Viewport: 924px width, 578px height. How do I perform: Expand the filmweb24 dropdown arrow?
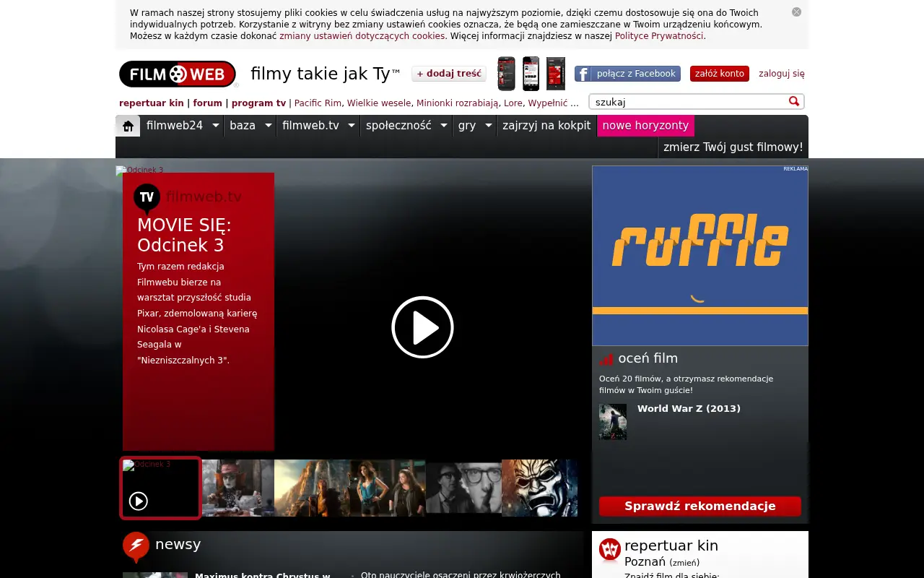pyautogui.click(x=216, y=126)
